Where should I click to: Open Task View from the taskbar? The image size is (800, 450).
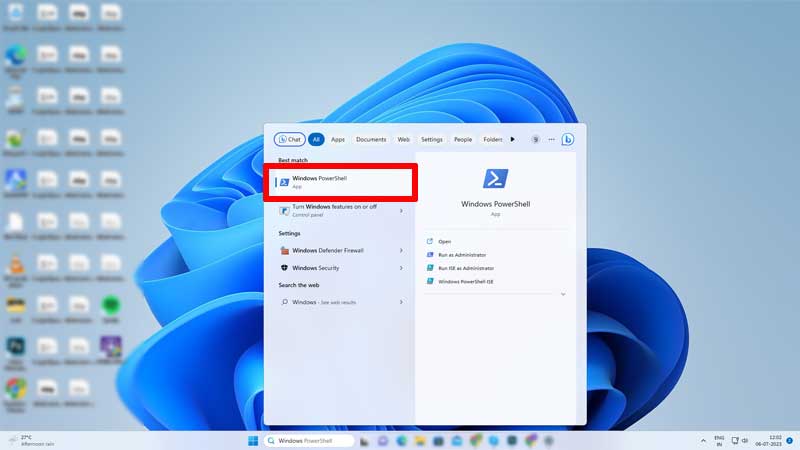tap(364, 441)
